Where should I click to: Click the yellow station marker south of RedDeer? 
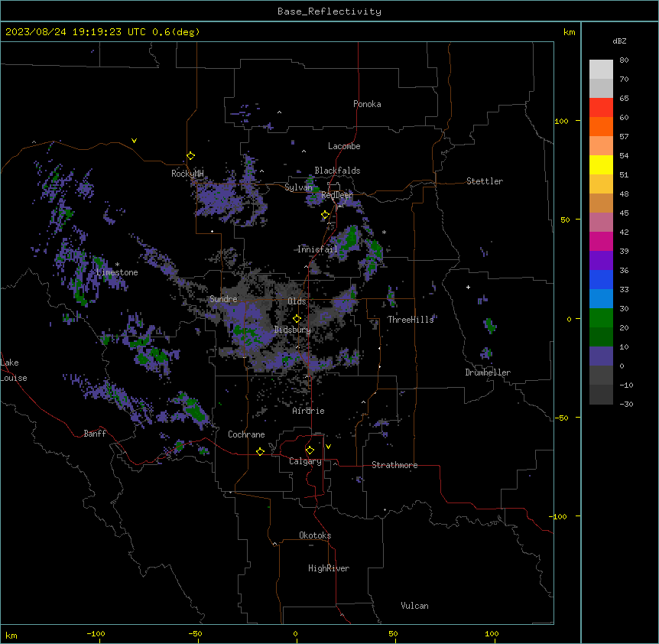click(326, 215)
